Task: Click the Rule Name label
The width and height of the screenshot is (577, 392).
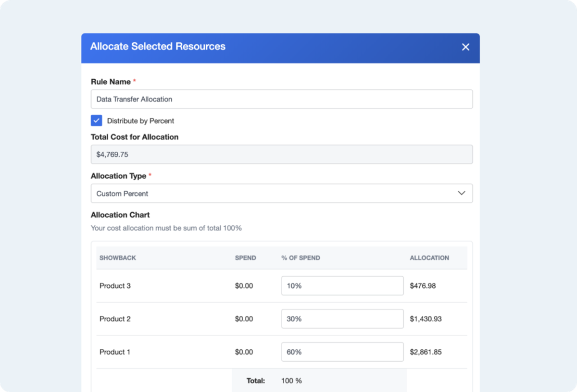Action: tap(111, 82)
